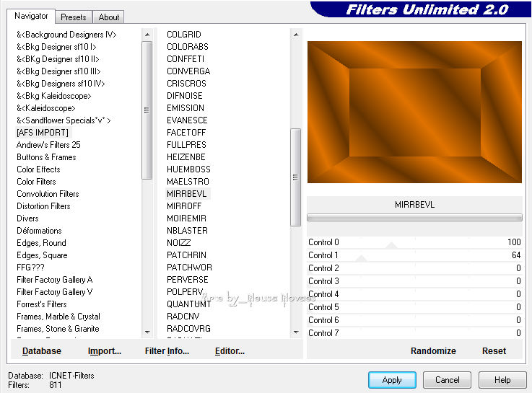
Task: Select Color Effects category
Action: click(x=38, y=169)
